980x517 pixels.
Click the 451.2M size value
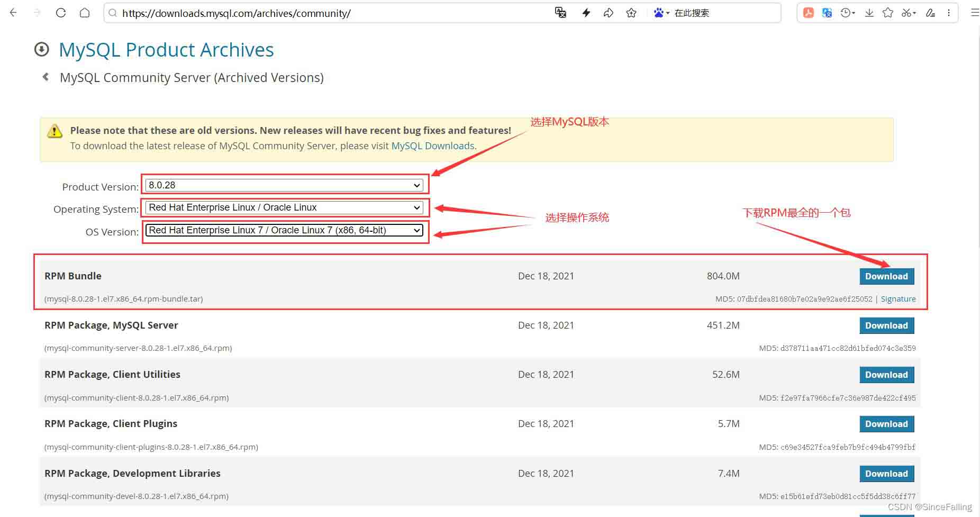point(723,325)
